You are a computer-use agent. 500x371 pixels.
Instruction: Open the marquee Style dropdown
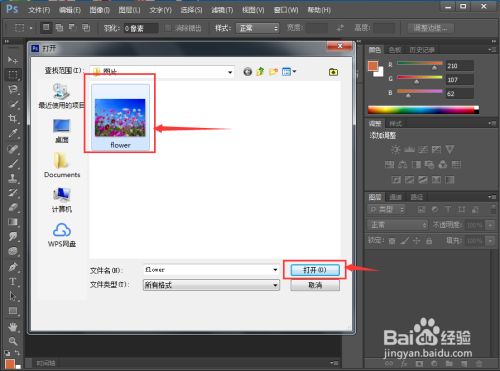[x=257, y=28]
